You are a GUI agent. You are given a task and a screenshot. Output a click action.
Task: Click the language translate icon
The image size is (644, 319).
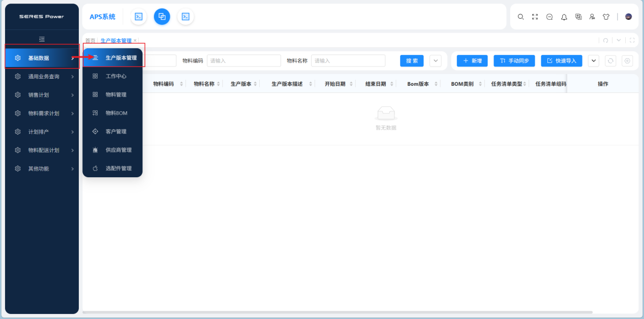[x=578, y=17]
